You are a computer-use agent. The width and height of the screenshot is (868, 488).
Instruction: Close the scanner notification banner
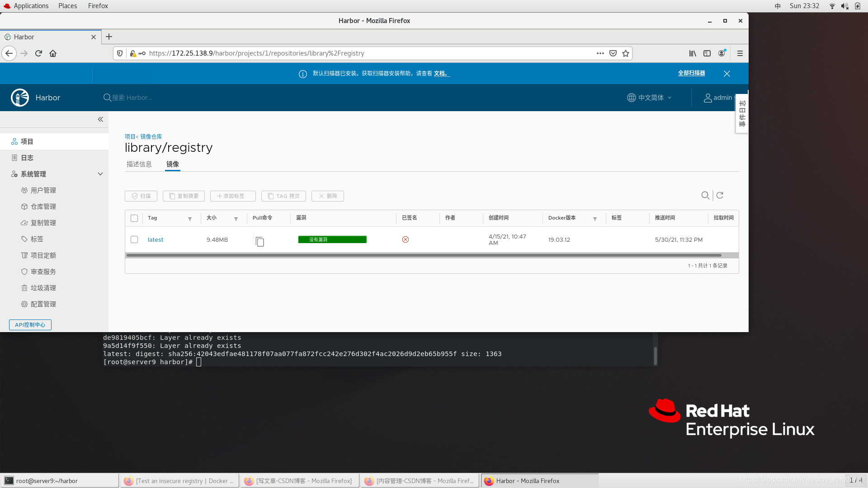click(727, 74)
